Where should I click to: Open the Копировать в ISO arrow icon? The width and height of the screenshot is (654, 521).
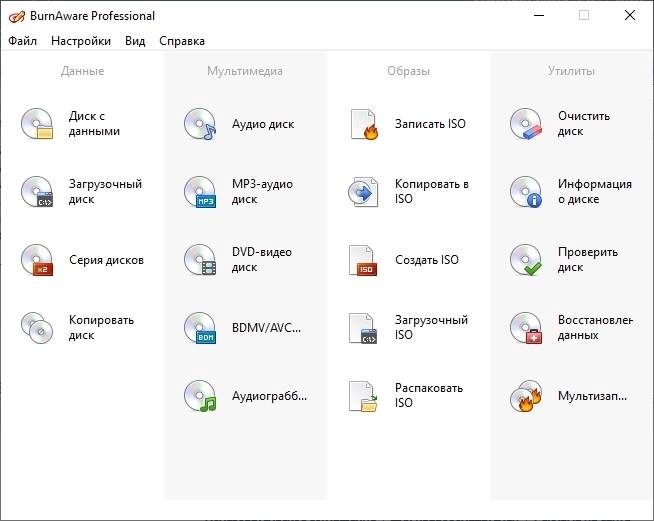point(363,191)
